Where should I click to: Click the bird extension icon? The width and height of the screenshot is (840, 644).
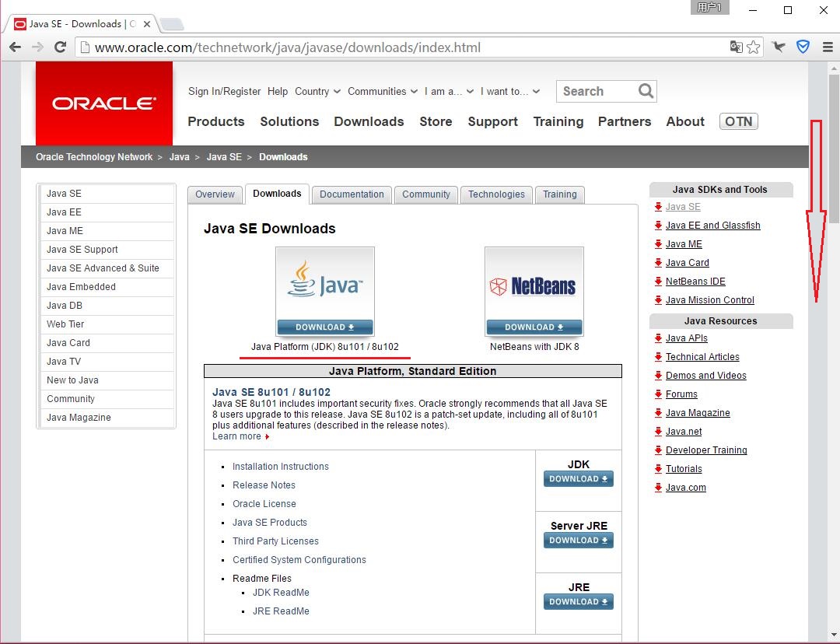(x=779, y=47)
